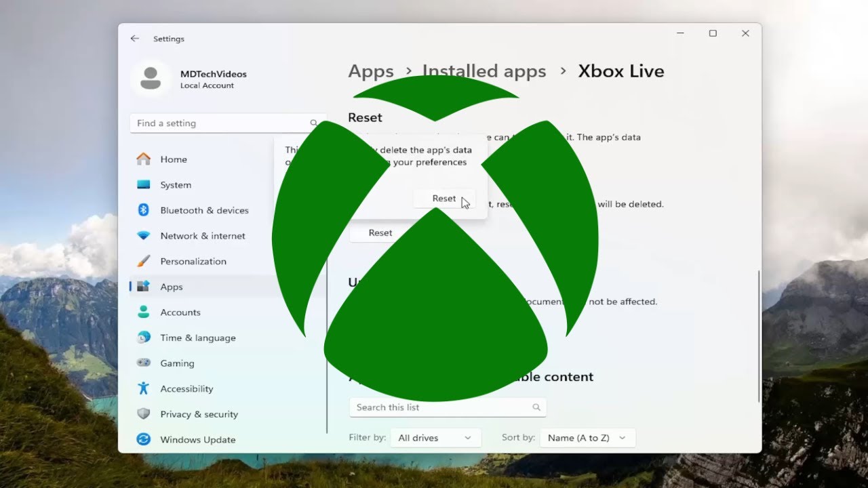Click the Search this list field
Screen dimensions: 868x488
click(x=448, y=407)
